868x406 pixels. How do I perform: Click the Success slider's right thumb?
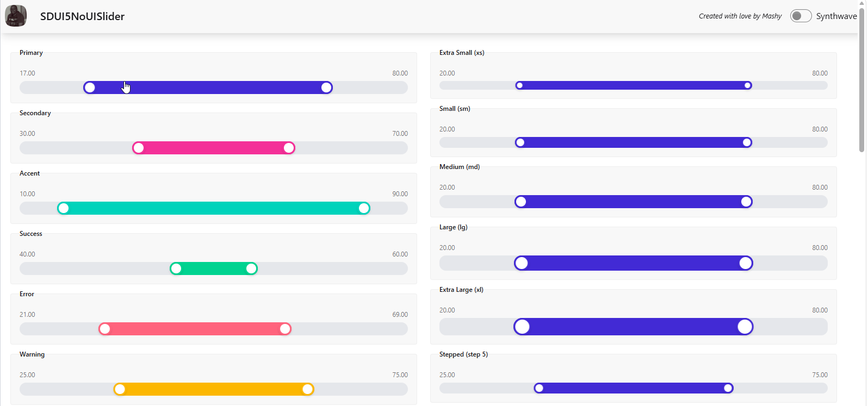251,268
